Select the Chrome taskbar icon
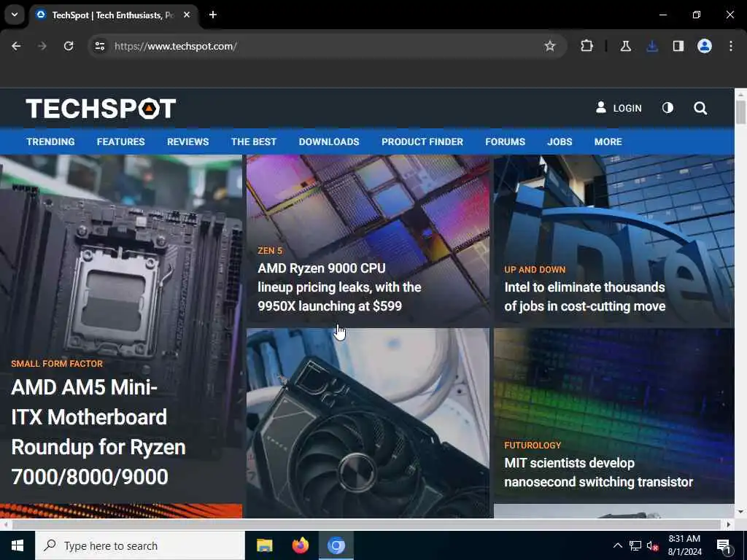The width and height of the screenshot is (747, 560). [x=336, y=545]
